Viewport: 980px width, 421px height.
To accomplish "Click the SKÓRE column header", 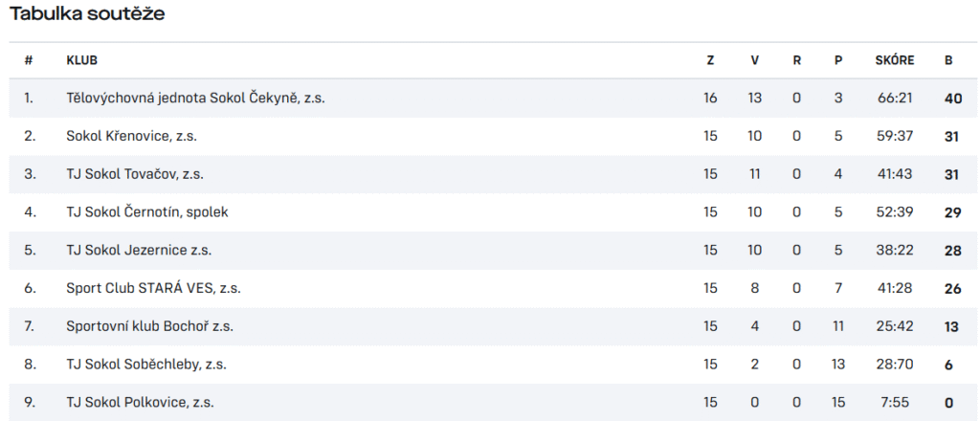I will click(895, 60).
